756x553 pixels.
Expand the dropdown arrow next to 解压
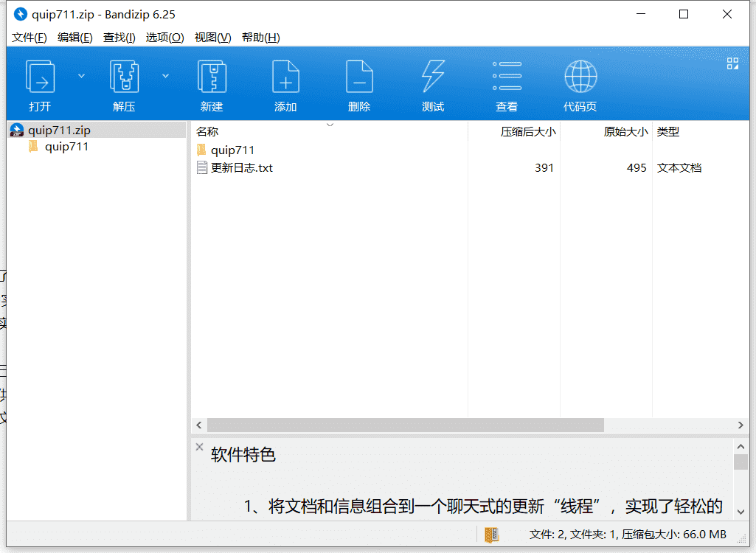tap(165, 76)
